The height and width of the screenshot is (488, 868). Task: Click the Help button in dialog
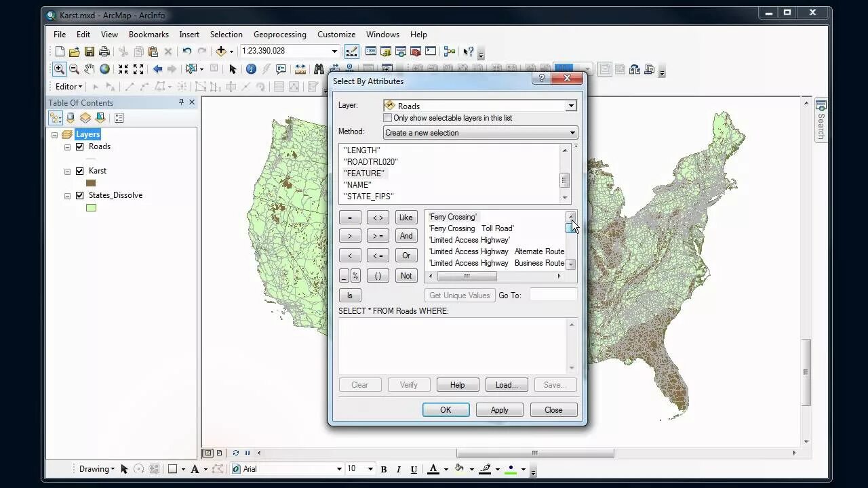tap(458, 385)
